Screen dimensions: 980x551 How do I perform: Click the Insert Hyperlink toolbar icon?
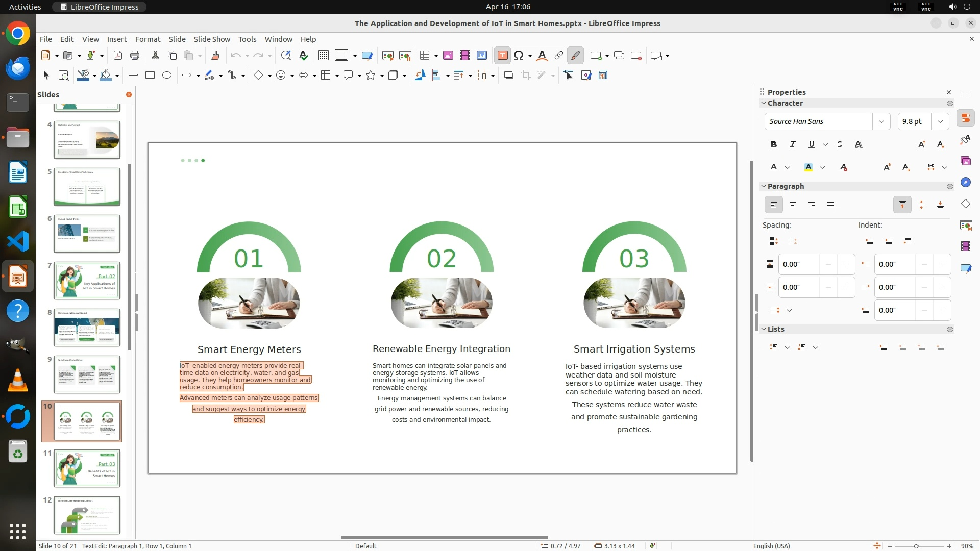(559, 56)
